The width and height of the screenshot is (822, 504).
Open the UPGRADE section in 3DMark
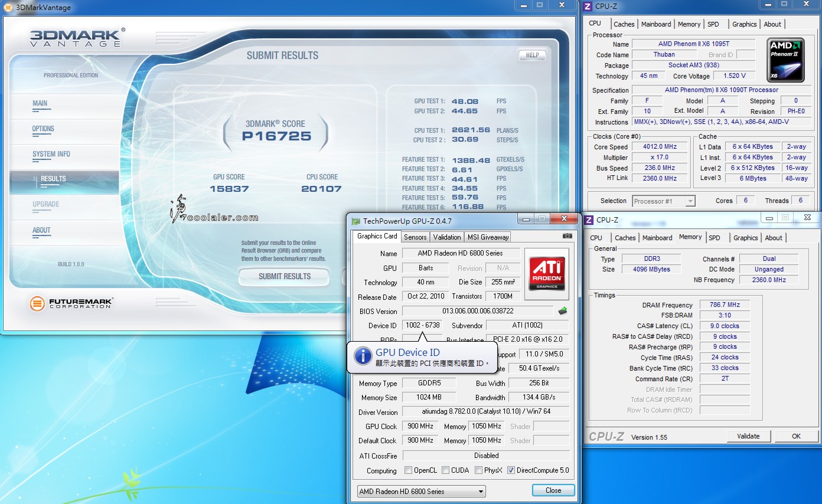45,204
